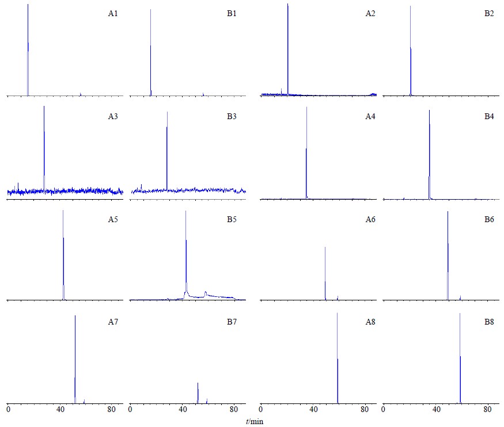Click the main peak in chromatogram B8
Viewport: 504px width, 427px height.
point(460,359)
